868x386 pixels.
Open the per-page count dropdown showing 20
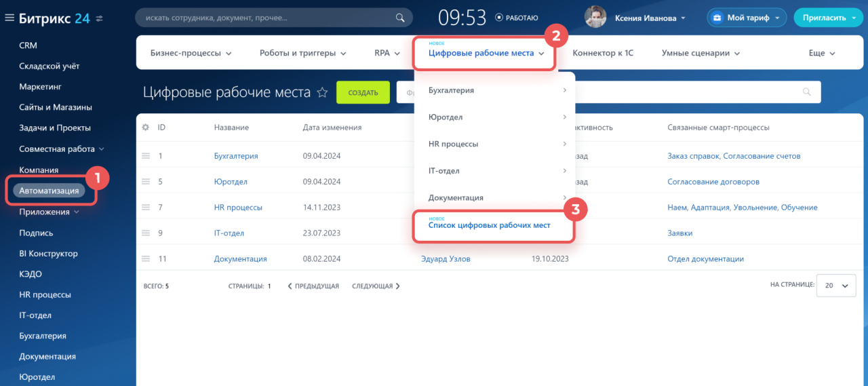pos(835,286)
